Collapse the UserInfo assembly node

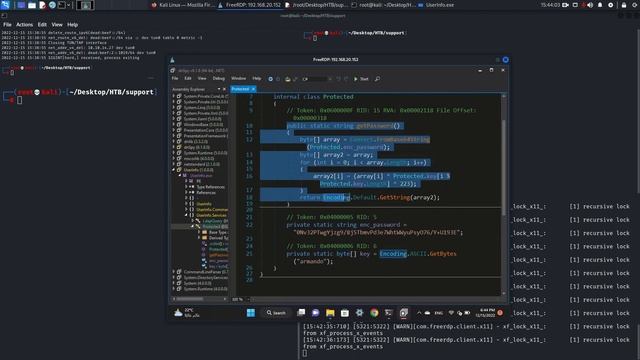174,170
